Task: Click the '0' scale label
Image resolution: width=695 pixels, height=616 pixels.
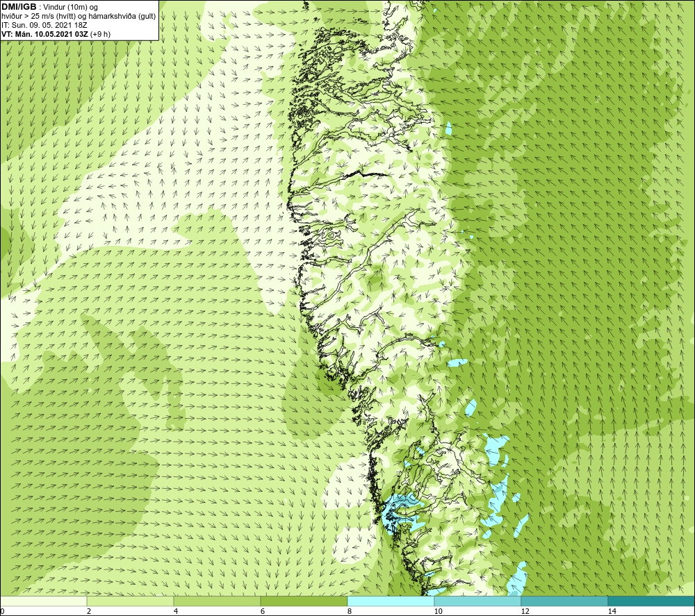Action: pyautogui.click(x=2, y=611)
